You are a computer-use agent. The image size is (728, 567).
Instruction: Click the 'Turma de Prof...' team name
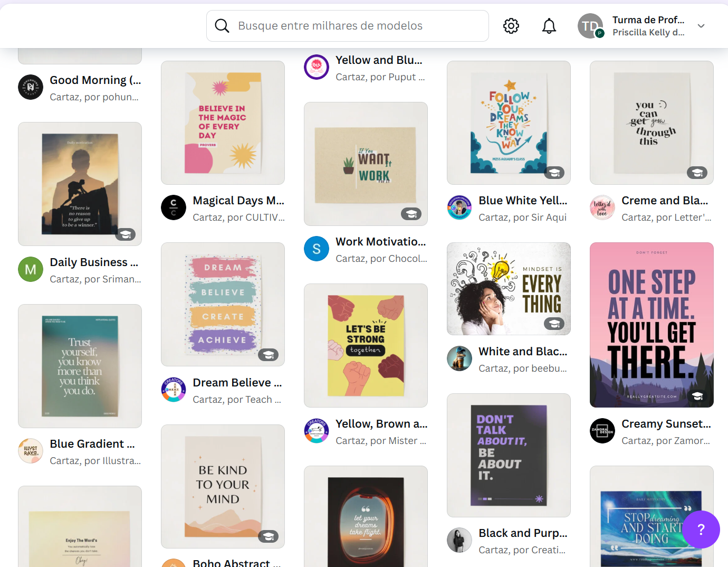[x=648, y=20]
